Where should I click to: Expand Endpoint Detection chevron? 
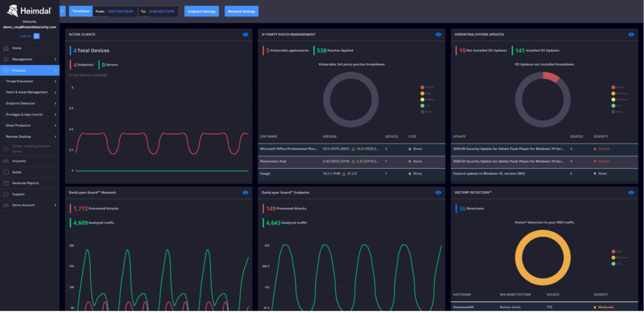(55, 103)
